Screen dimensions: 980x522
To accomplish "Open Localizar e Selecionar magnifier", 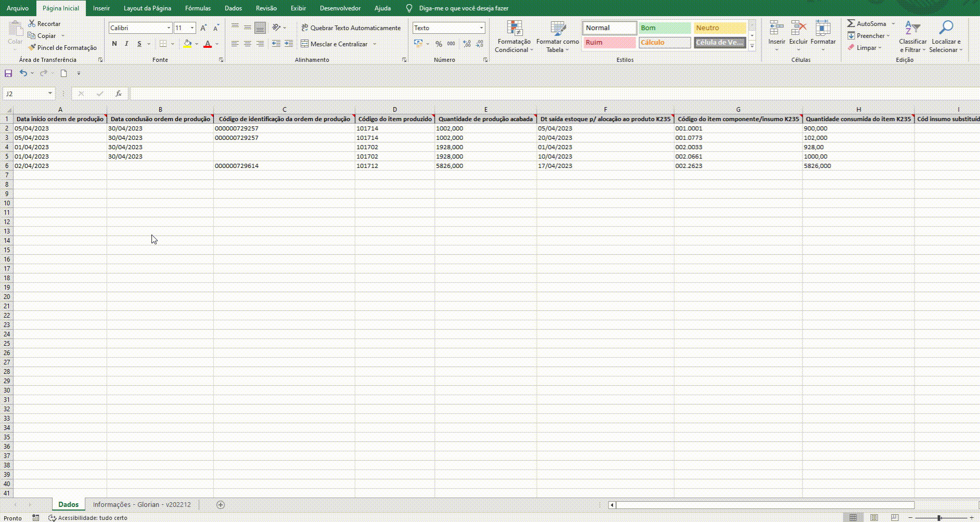I will pos(946,29).
